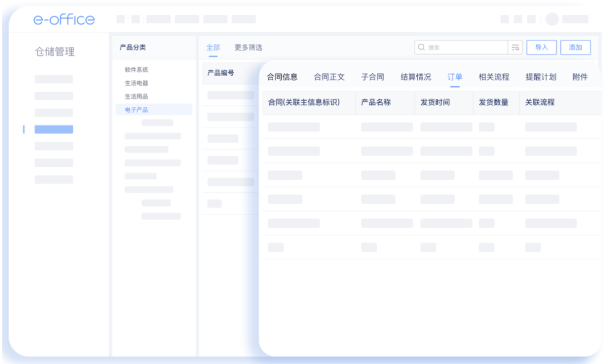This screenshot has height=364, width=608.
Task: Open the 更多筛选 filter tab
Action: click(x=248, y=48)
